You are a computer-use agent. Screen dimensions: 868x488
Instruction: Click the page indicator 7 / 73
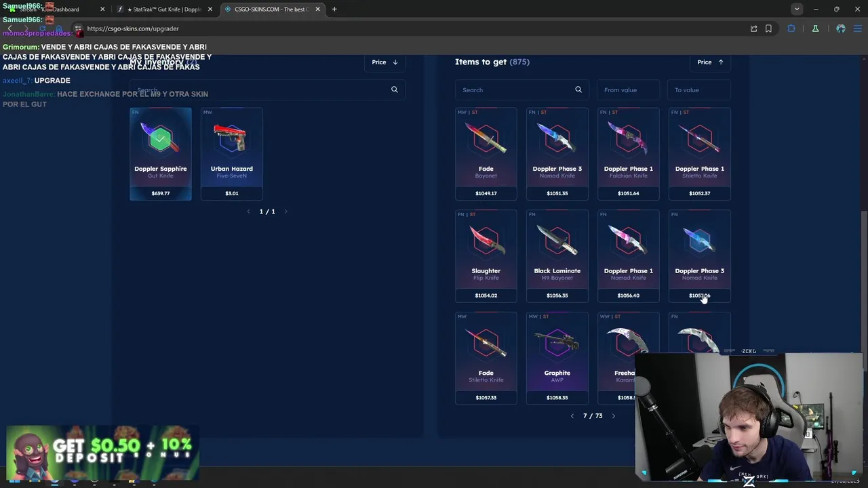(x=593, y=416)
